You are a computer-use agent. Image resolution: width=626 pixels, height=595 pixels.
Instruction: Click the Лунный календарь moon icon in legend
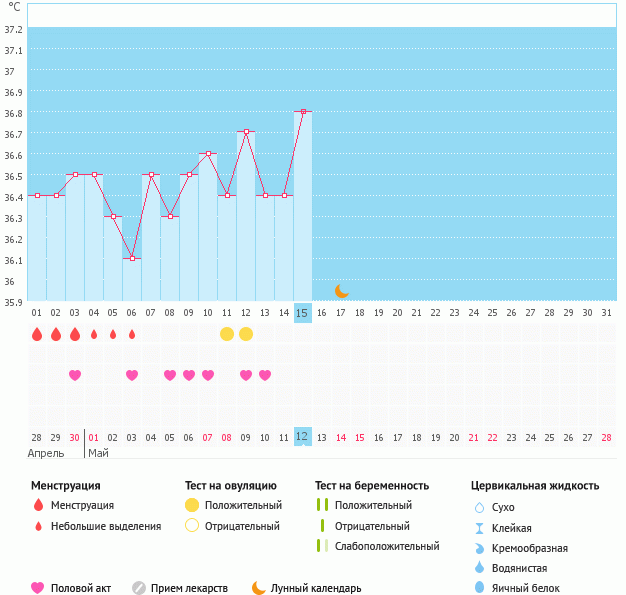click(259, 588)
